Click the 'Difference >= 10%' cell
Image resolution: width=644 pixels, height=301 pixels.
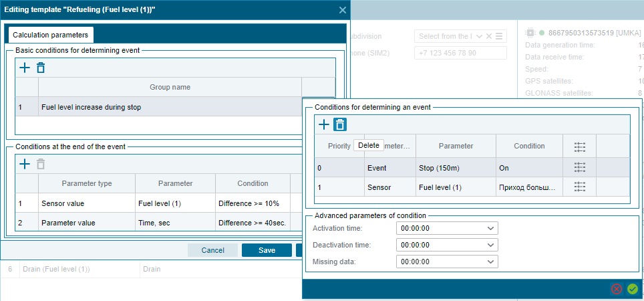point(253,203)
